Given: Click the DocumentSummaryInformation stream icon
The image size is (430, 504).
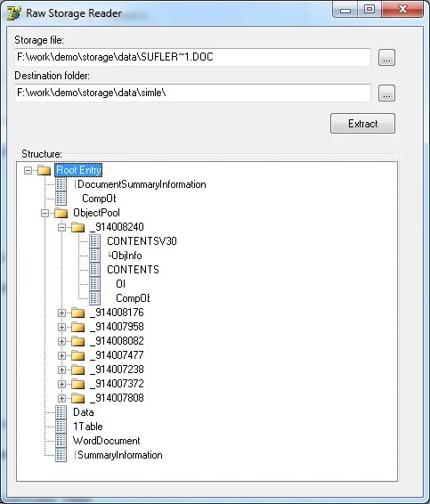Looking at the screenshot, I should click(61, 184).
